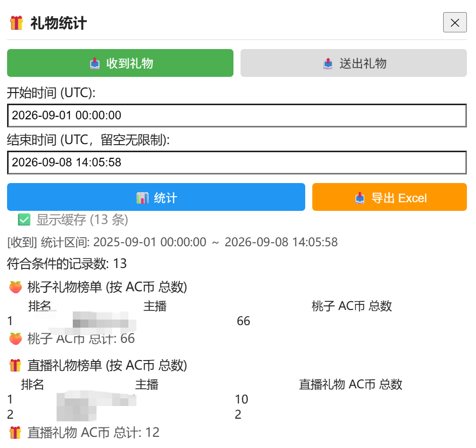476x448 pixels.
Task: Run statistics with the blue 统计 button
Action: [x=156, y=197]
